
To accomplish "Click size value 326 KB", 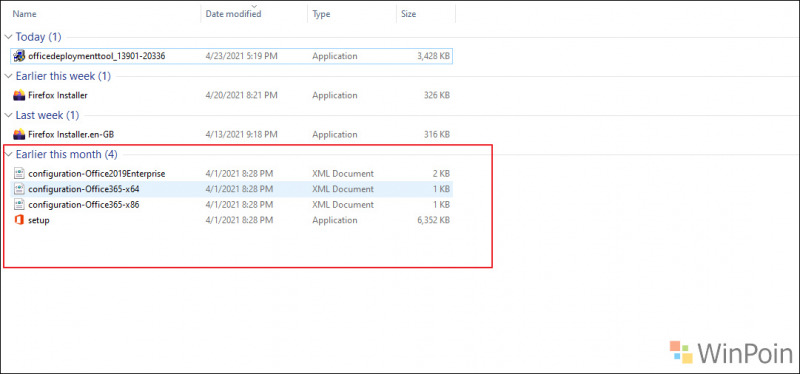I will (x=437, y=95).
